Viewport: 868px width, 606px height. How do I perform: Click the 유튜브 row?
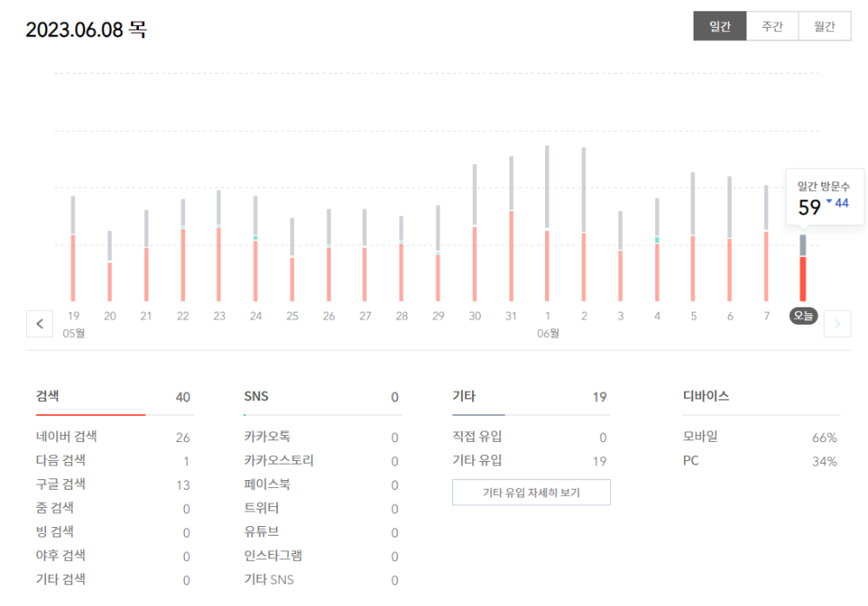323,532
